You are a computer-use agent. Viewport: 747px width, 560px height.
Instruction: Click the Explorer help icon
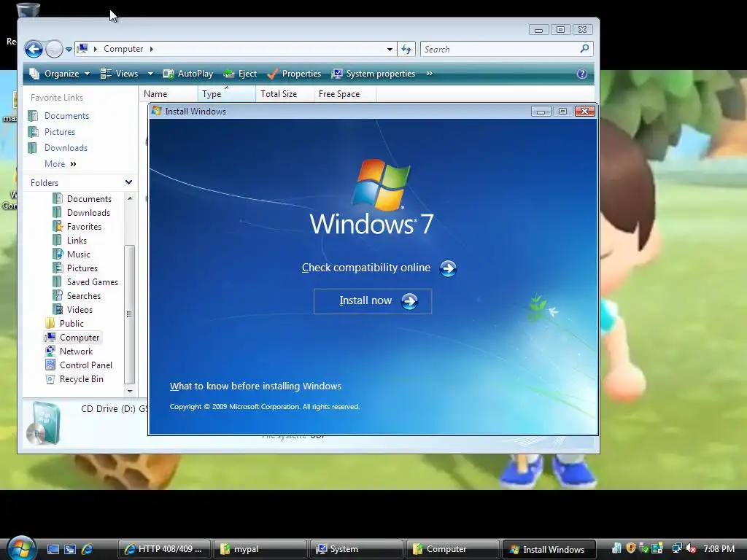coord(581,74)
